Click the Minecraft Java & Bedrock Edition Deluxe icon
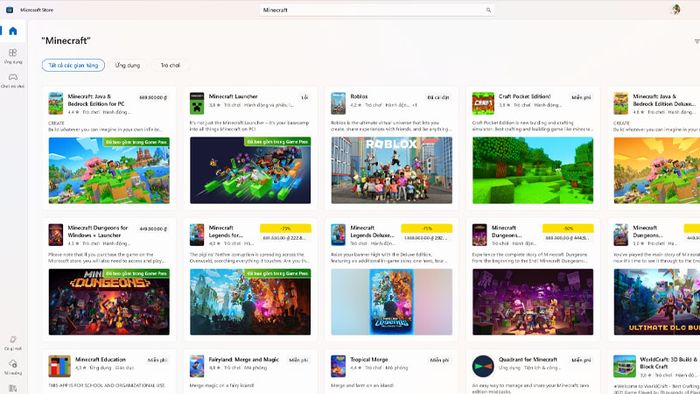 pos(621,104)
